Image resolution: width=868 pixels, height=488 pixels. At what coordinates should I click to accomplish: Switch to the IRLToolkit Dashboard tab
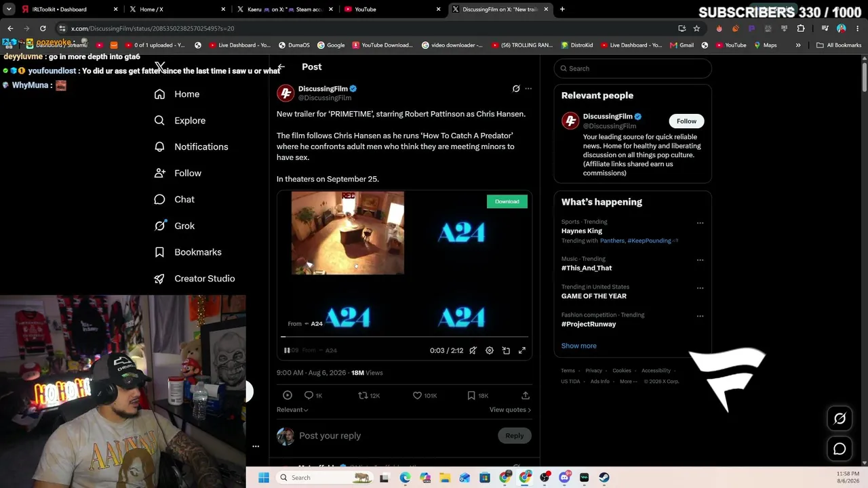[68, 9]
